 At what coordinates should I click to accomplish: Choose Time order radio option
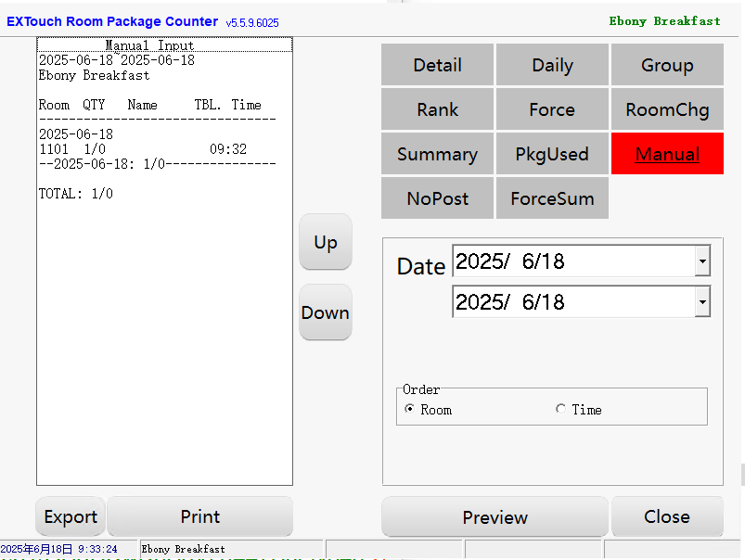click(560, 409)
